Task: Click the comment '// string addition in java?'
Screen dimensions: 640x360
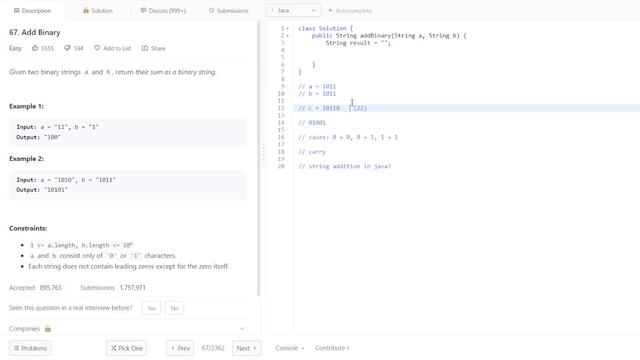Action: pyautogui.click(x=344, y=166)
